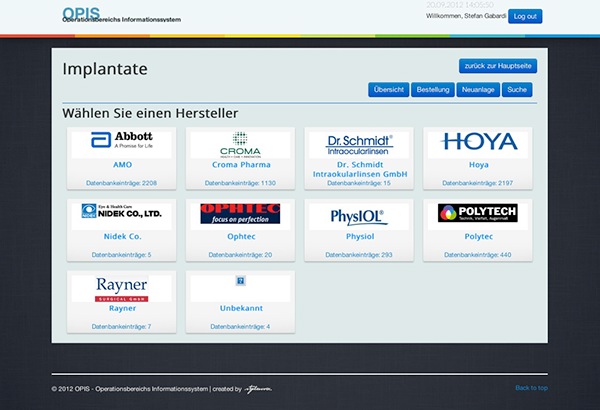600x410 pixels.
Task: Click the 'Implantate' page heading
Action: coord(105,69)
